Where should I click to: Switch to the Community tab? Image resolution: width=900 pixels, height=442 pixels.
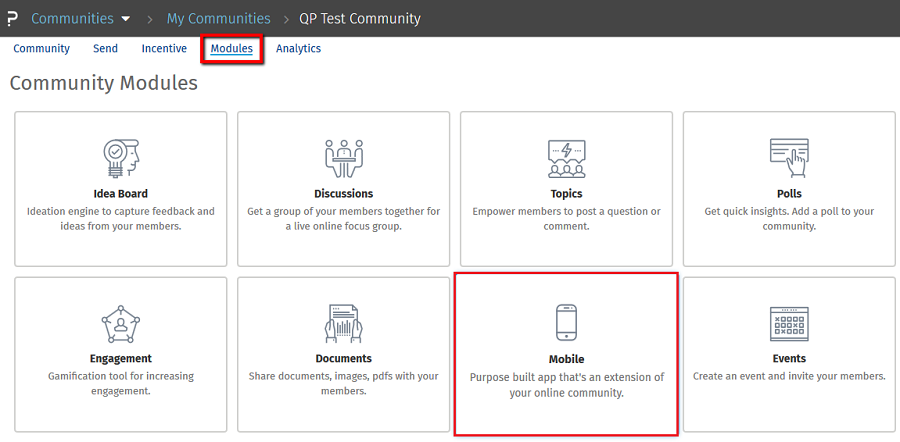tap(41, 48)
